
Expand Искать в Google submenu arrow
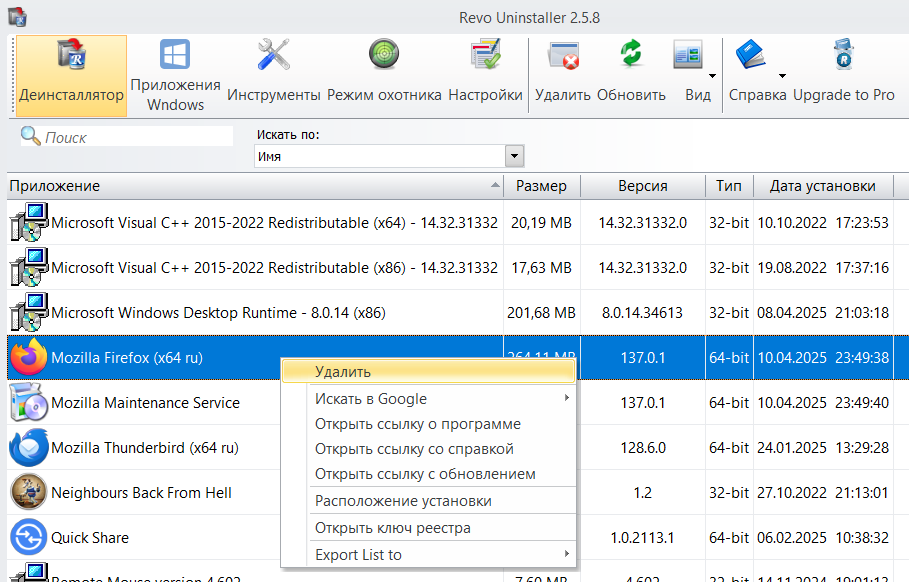coord(566,398)
